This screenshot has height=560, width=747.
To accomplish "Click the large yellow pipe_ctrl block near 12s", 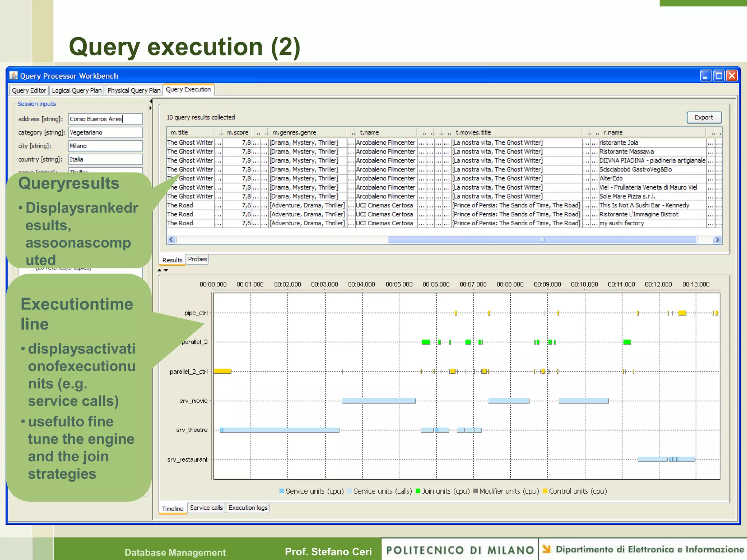I will [682, 313].
